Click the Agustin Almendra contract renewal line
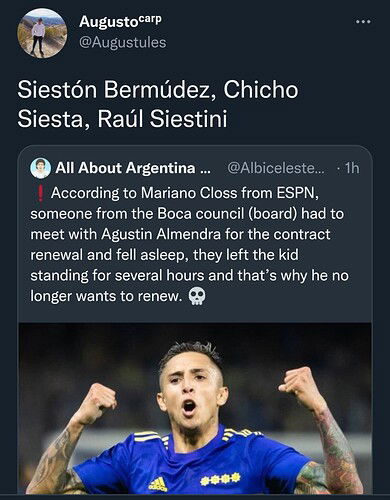Viewport: 390px width, 500px height. coord(180,234)
